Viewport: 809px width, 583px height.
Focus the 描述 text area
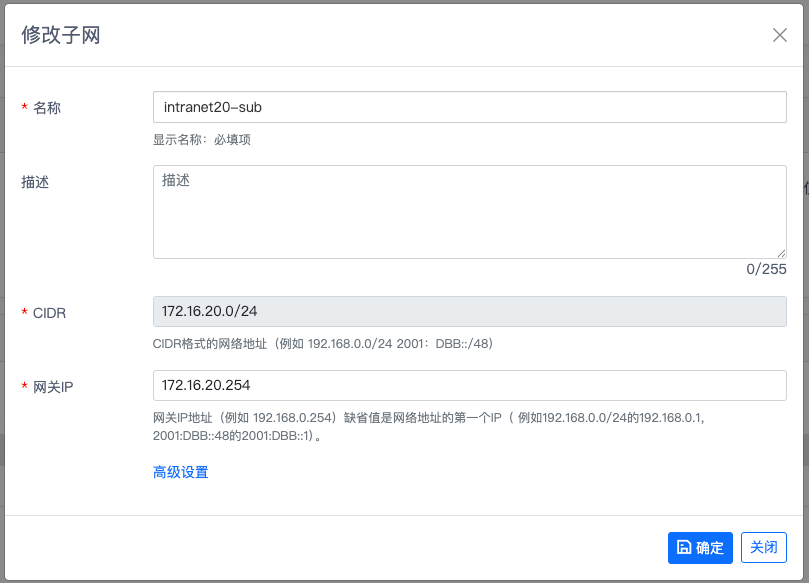(469, 211)
